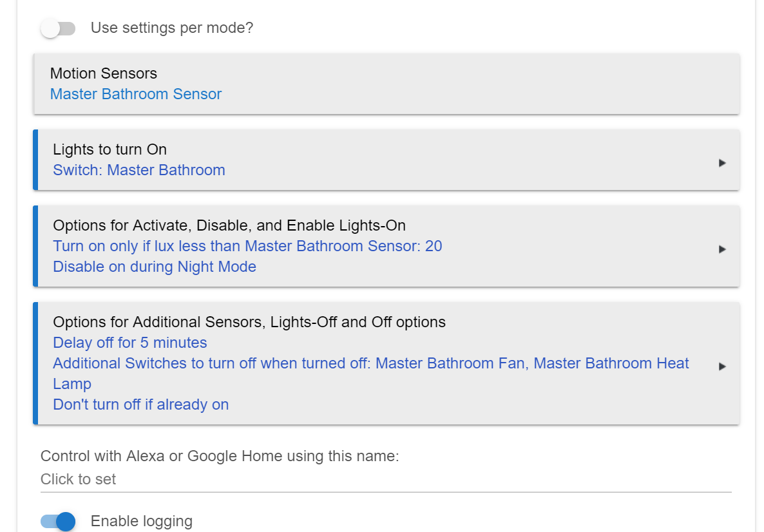Screen dimensions: 764x532
Task: Expand Activate, Disable, Enable Lights-On options arrow
Action: (x=722, y=249)
